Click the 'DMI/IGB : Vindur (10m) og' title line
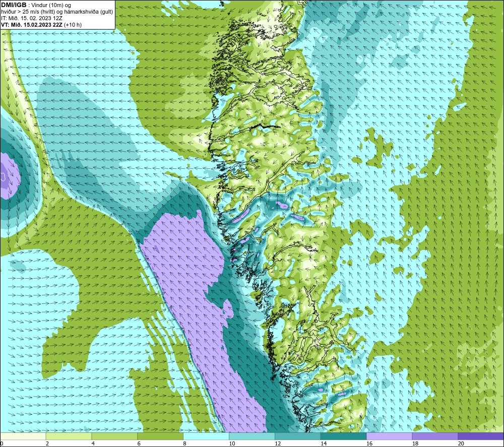This screenshot has width=504, height=447. (36, 5)
